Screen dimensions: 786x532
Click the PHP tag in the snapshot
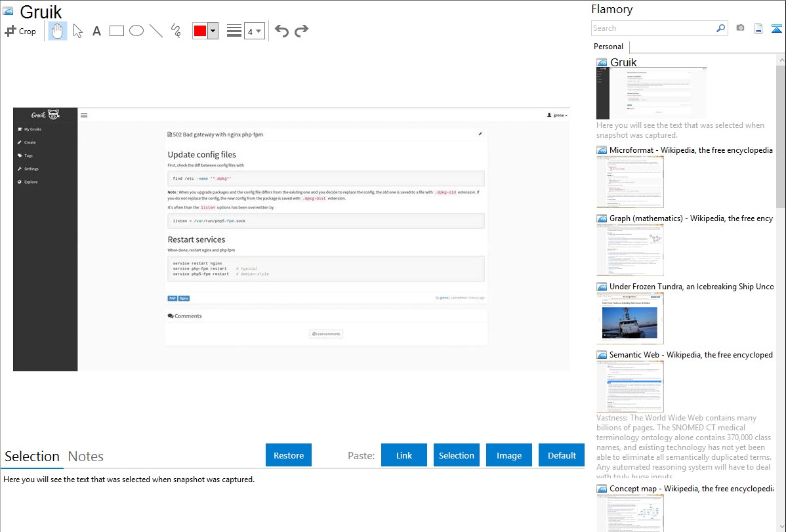click(173, 298)
